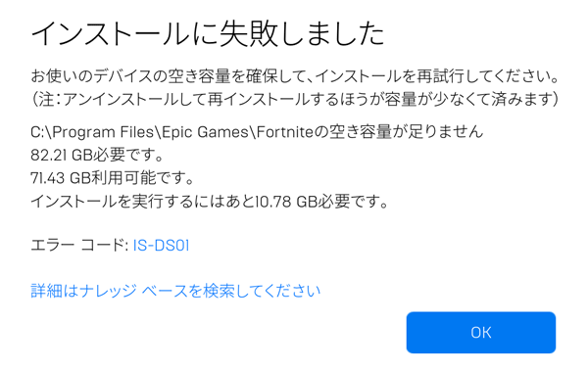Click 必要です。 after the 82.21 GB value
Viewport: 588px width, 370px height.
128,155
